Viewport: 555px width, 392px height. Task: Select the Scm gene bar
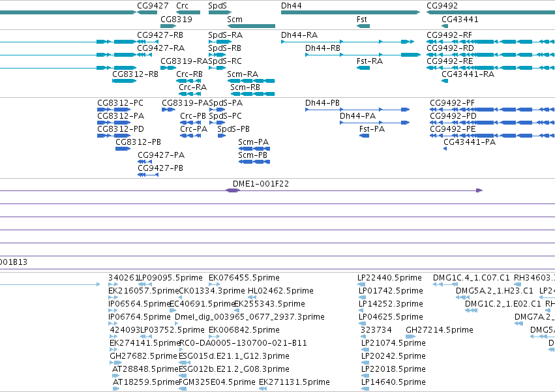point(251,26)
